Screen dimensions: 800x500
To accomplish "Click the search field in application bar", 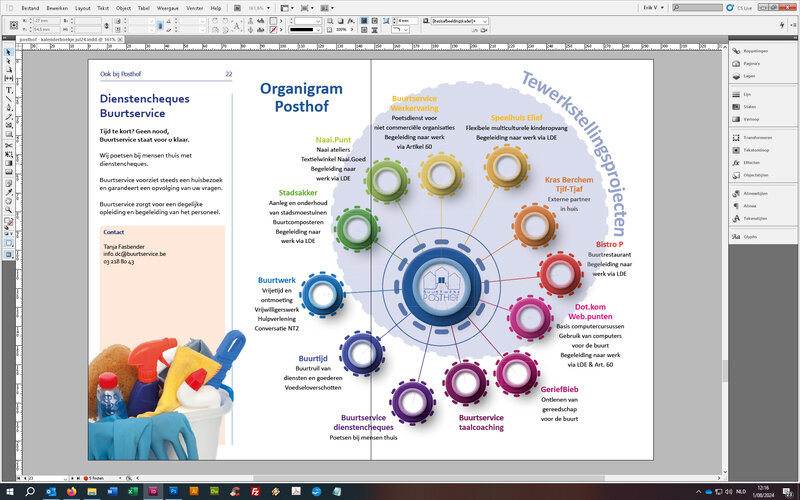I will [697, 8].
